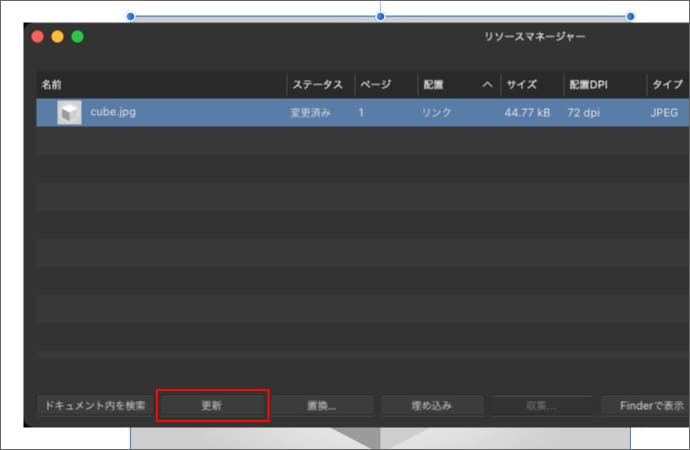Sort by the 名前 column header
This screenshot has width=690, height=450.
click(x=51, y=85)
